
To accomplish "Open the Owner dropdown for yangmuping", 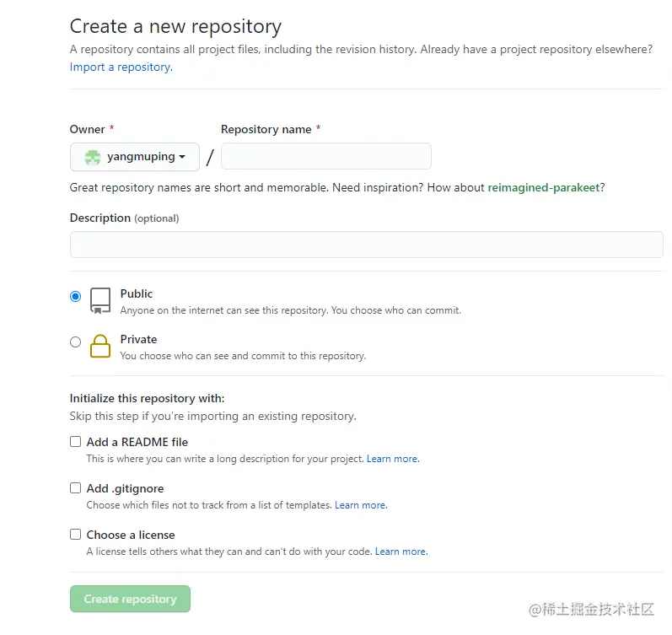I will pos(135,157).
